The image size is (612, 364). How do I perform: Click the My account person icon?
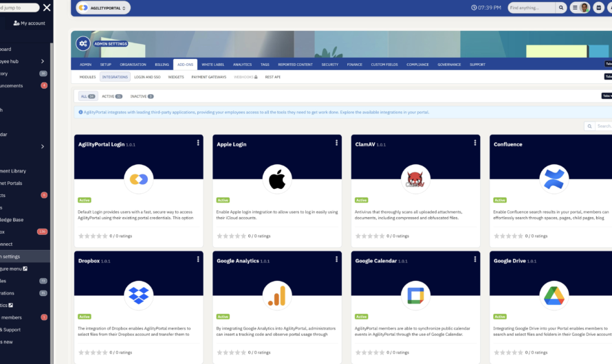17,23
